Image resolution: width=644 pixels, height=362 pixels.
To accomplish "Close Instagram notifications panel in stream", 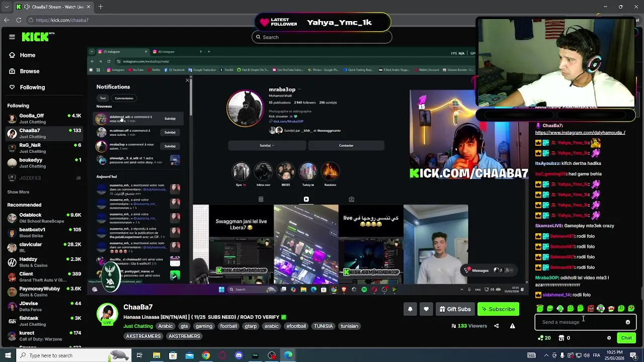I will pos(187,80).
